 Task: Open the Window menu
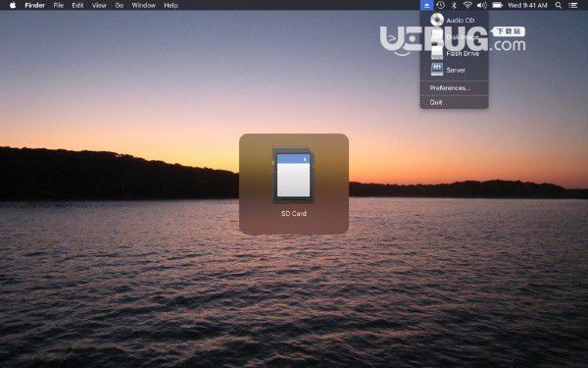coord(144,5)
